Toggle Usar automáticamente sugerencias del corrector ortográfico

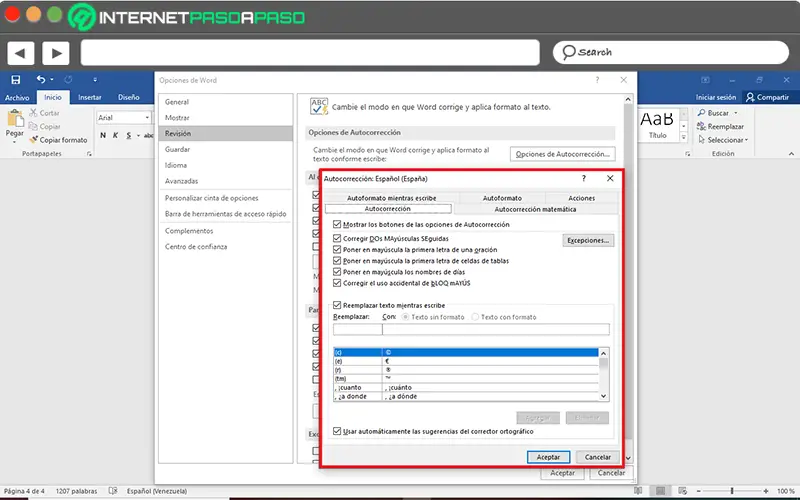(x=337, y=431)
